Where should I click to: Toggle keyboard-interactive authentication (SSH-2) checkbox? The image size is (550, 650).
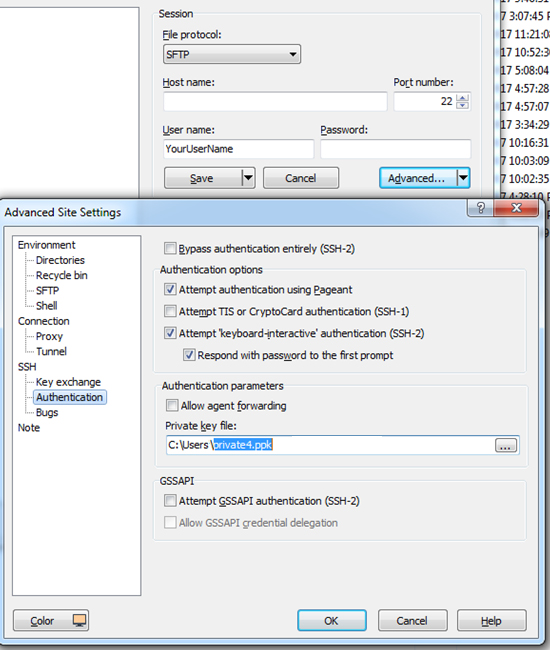pos(170,333)
